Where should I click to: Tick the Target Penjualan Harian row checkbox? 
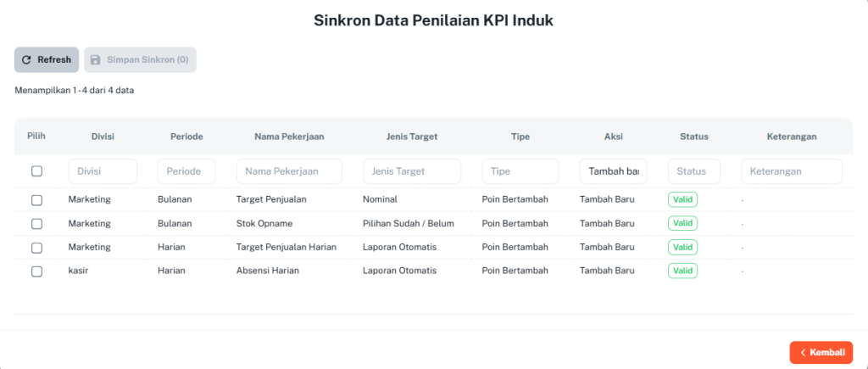tap(36, 247)
